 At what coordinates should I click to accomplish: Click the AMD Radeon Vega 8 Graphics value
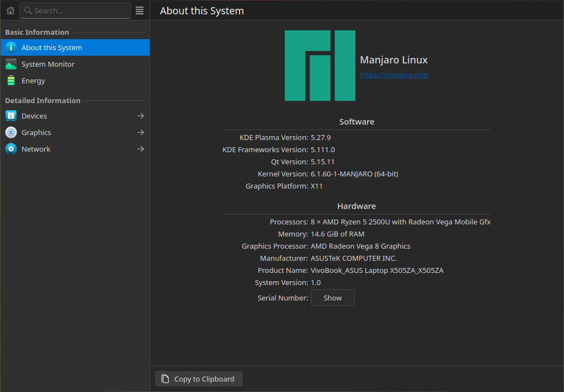pyautogui.click(x=360, y=246)
